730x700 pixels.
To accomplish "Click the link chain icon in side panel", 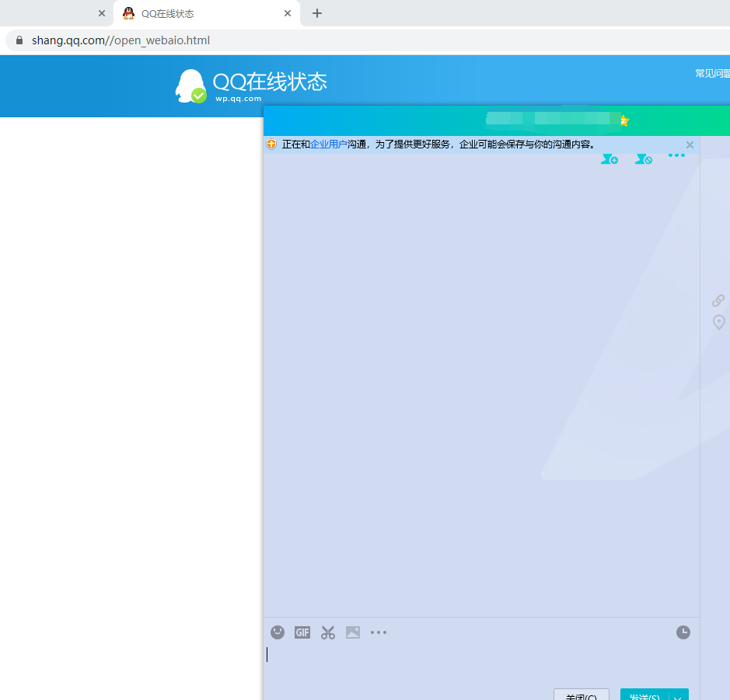I will point(718,301).
